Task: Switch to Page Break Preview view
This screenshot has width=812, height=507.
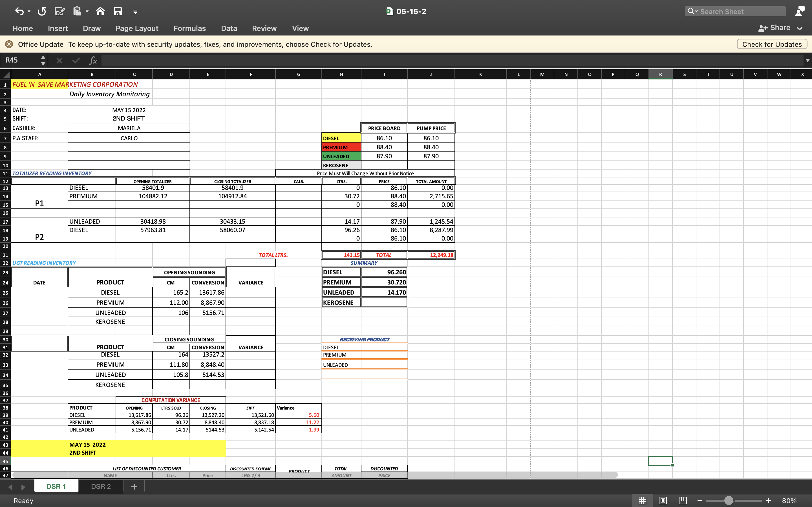Action: [683, 500]
